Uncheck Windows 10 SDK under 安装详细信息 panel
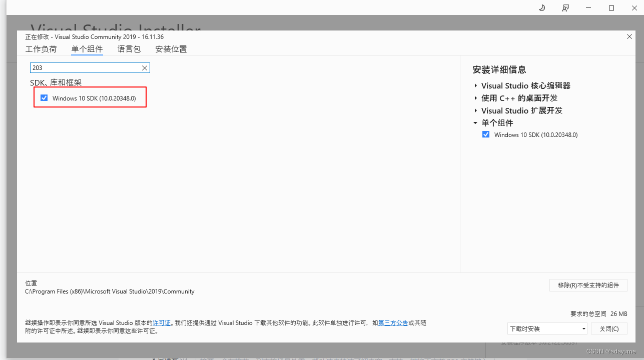Viewport: 644px width, 360px height. pos(486,134)
